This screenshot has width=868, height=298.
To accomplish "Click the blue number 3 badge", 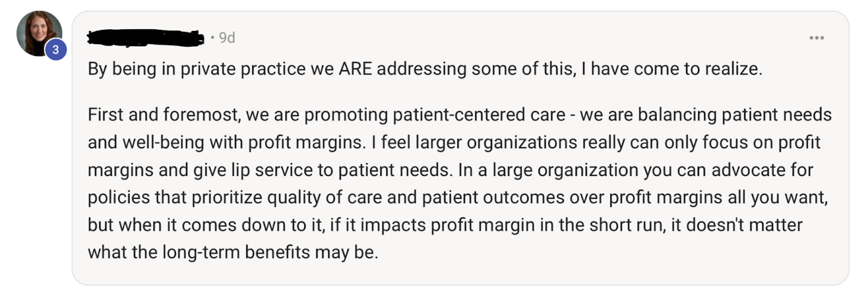I will [55, 50].
